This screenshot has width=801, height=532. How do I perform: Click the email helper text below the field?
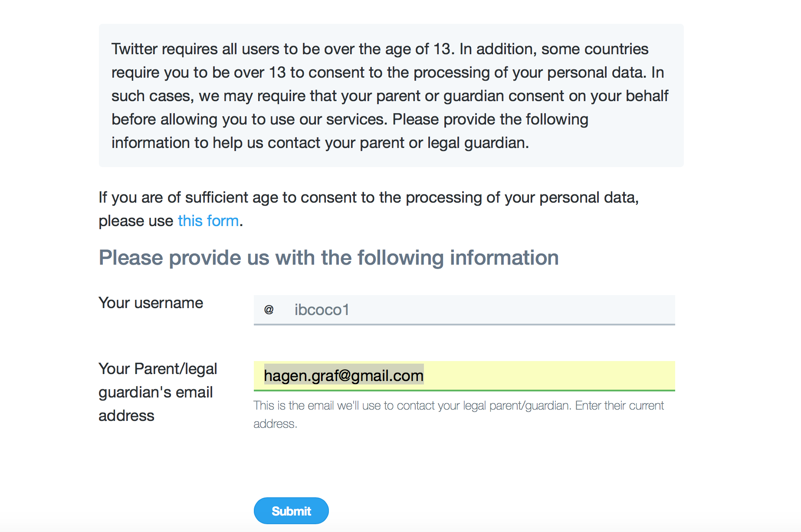point(459,414)
